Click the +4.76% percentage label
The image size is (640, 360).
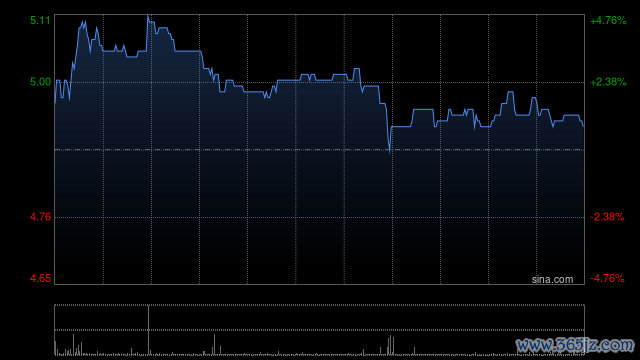pyautogui.click(x=608, y=20)
